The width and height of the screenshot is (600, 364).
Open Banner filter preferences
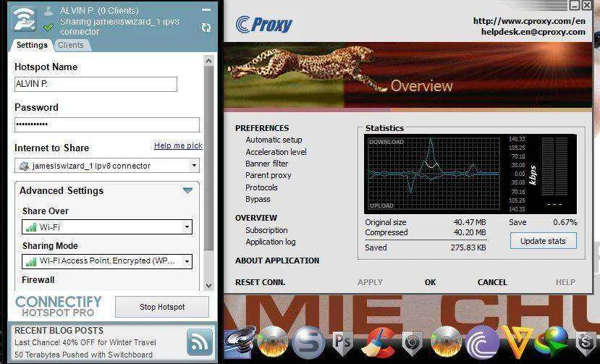tap(267, 164)
